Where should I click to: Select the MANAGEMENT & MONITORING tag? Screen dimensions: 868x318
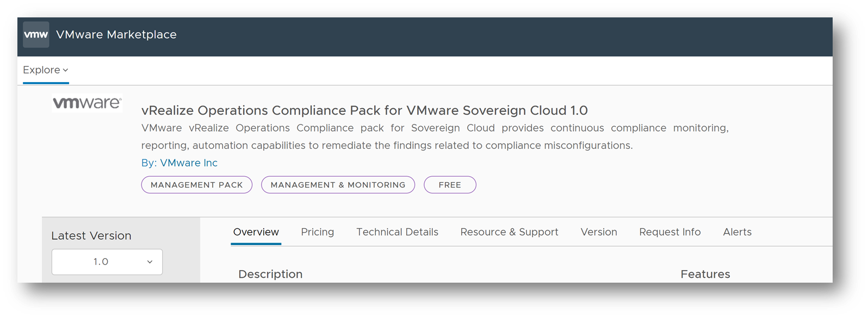[338, 185]
